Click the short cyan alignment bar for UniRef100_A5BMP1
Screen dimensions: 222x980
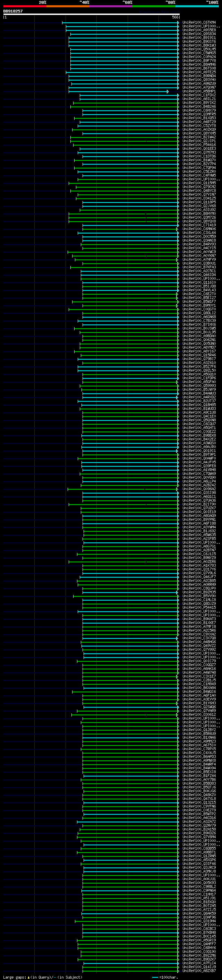[119, 91]
